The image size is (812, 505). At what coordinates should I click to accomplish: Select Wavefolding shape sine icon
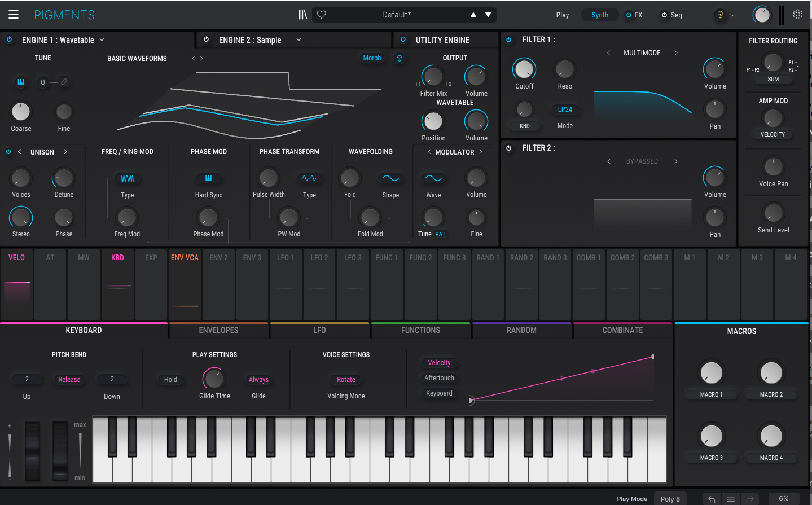390,178
